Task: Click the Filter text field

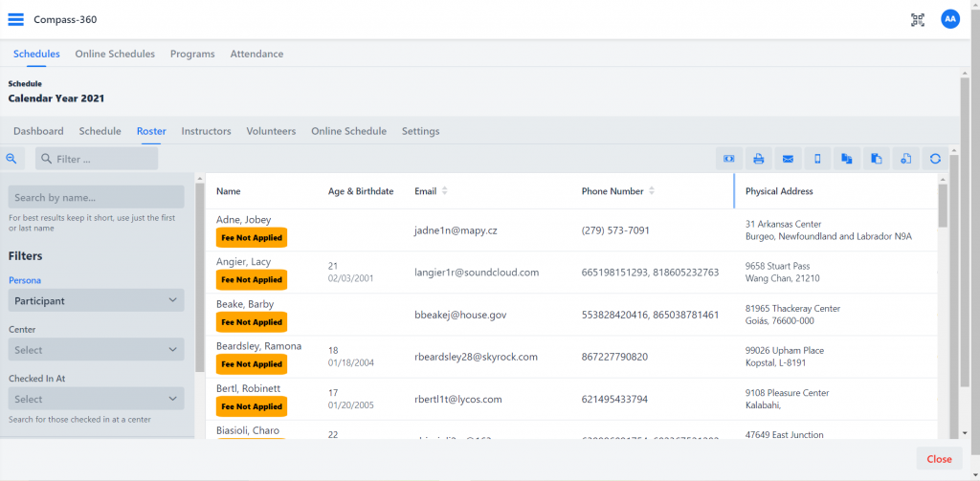Action: pyautogui.click(x=97, y=159)
